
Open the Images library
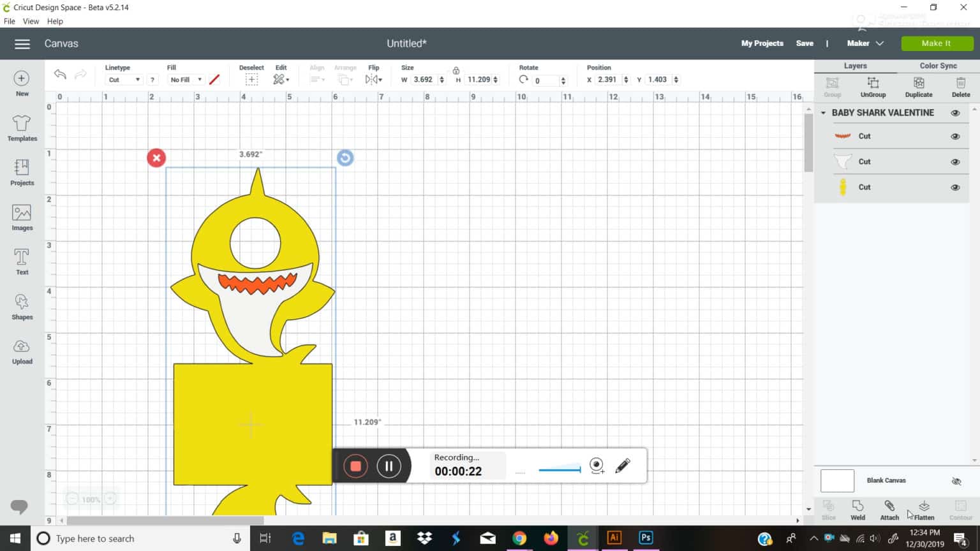22,217
